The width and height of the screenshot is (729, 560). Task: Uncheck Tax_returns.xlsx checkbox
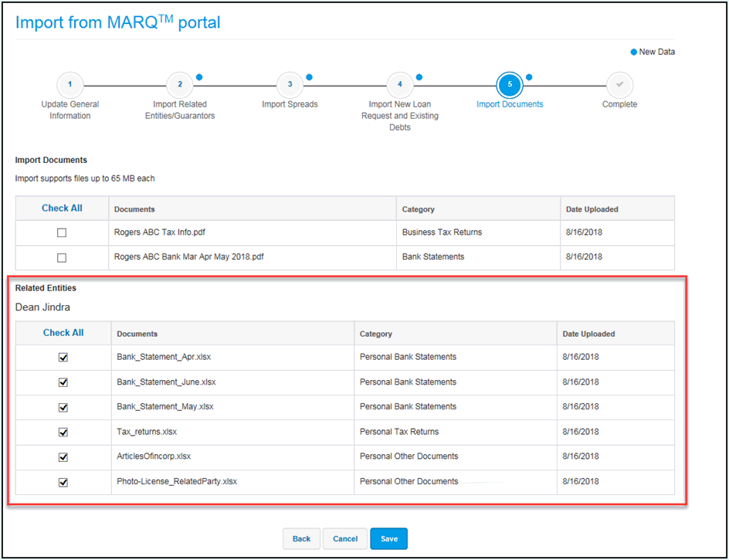(x=63, y=432)
